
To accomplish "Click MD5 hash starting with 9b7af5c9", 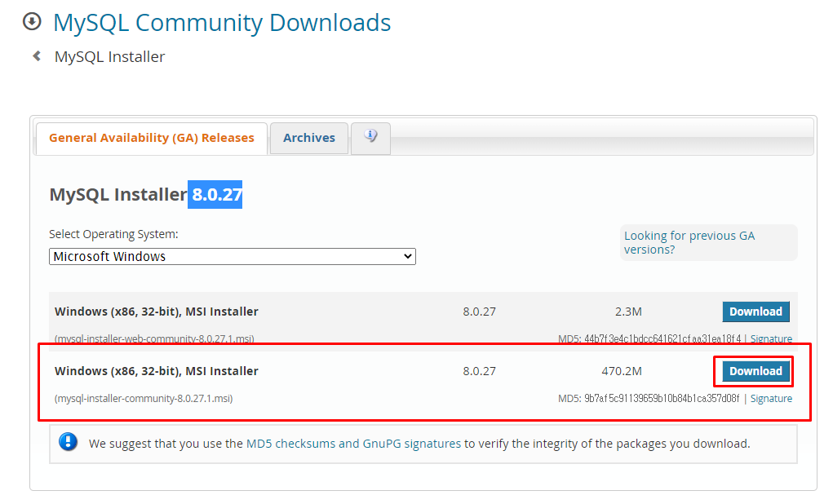I will [x=662, y=398].
